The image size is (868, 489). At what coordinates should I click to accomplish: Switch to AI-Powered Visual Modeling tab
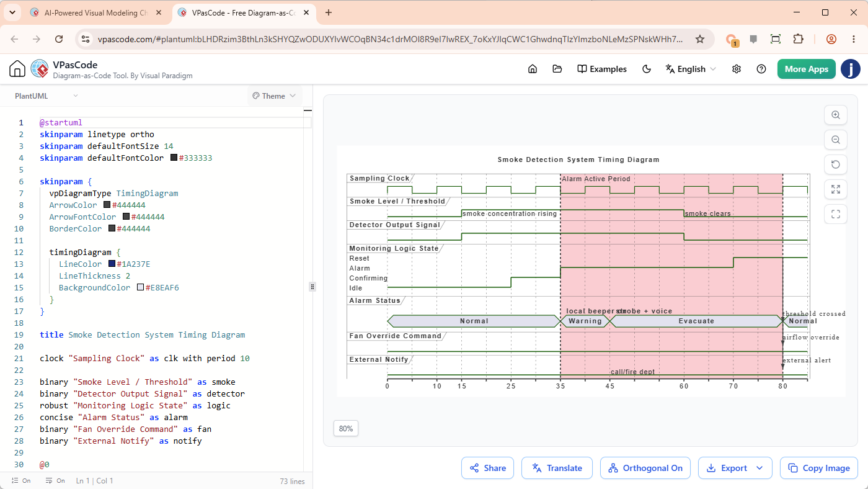[x=97, y=12]
